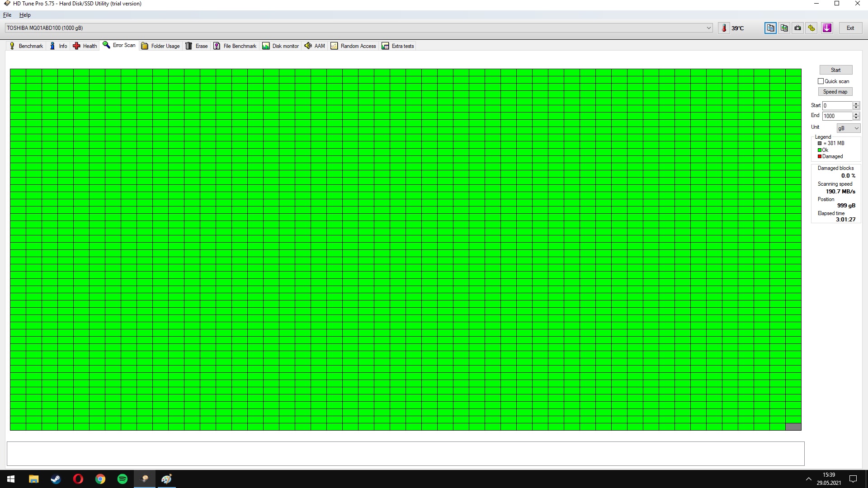Switch to the Extra tests tab
The width and height of the screenshot is (868, 488).
(398, 46)
